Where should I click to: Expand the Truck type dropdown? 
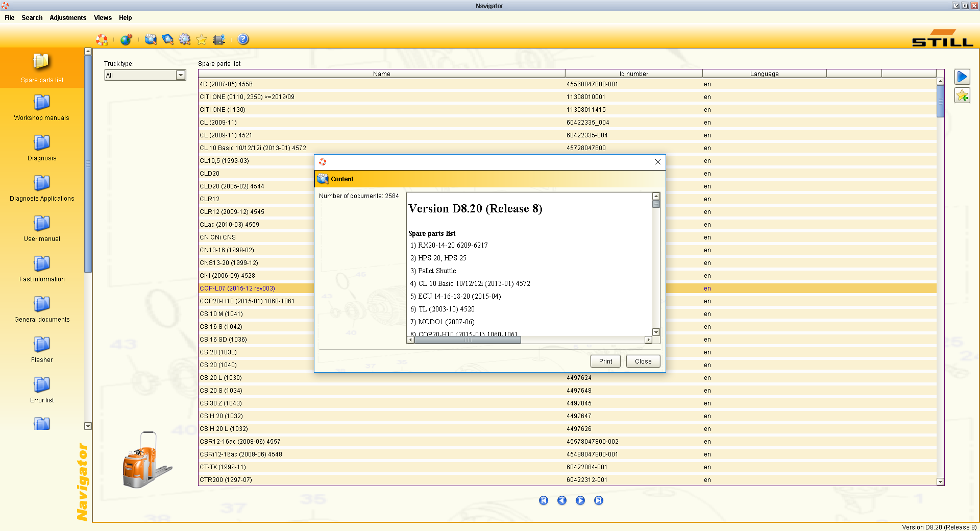(180, 75)
